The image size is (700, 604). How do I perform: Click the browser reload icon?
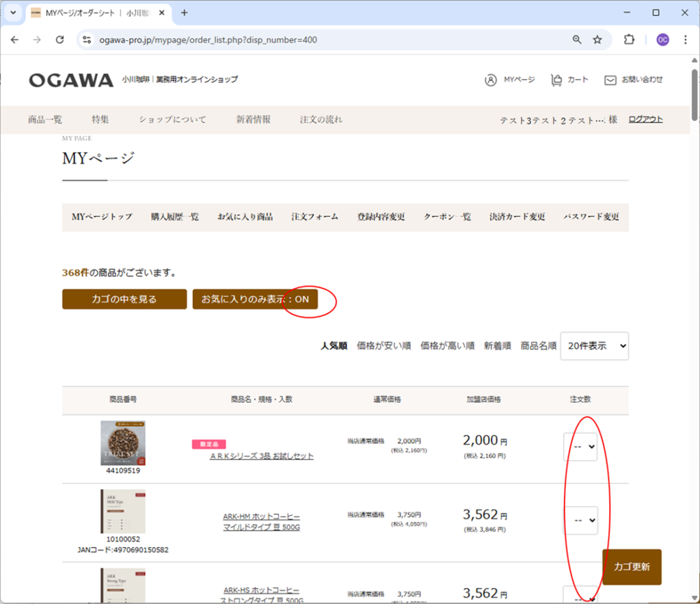[x=59, y=40]
